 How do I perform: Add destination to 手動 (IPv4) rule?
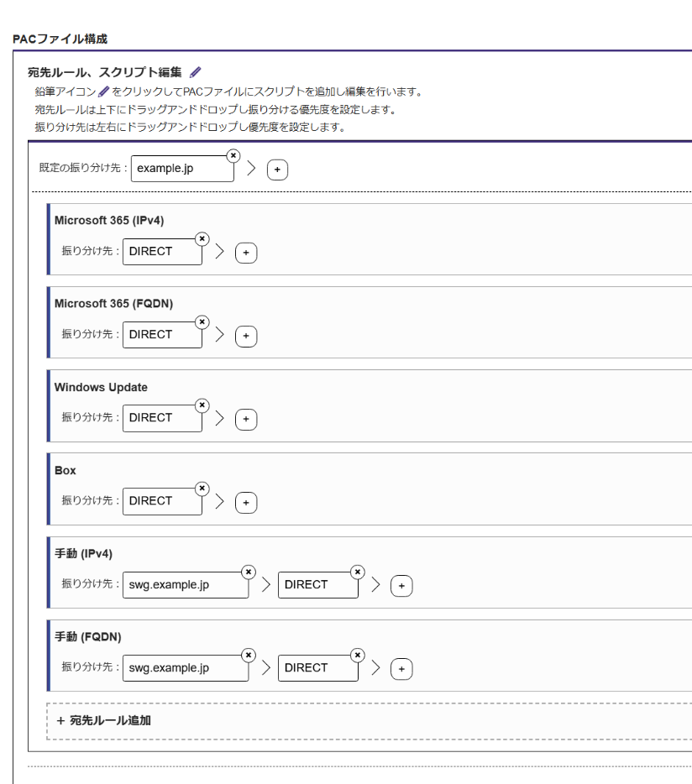[401, 586]
